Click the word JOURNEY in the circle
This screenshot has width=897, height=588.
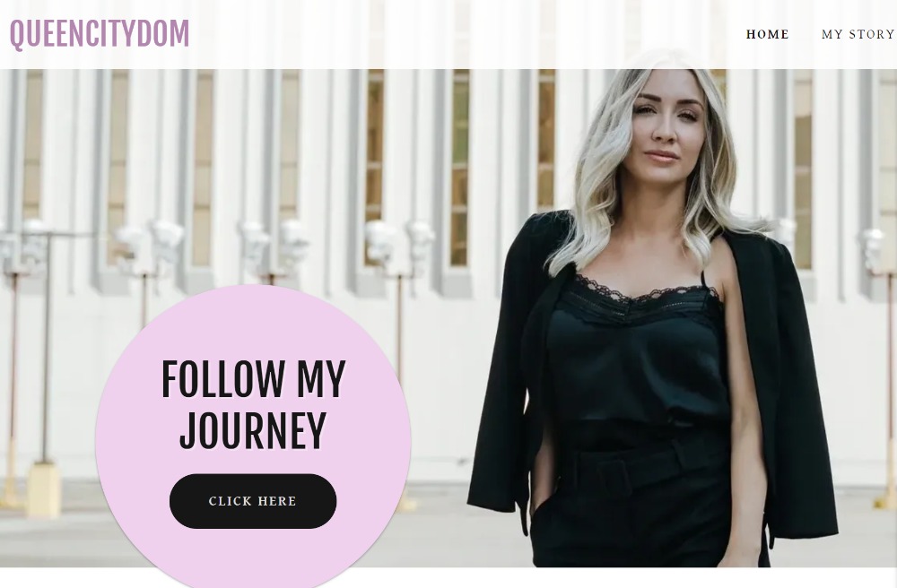(x=253, y=429)
